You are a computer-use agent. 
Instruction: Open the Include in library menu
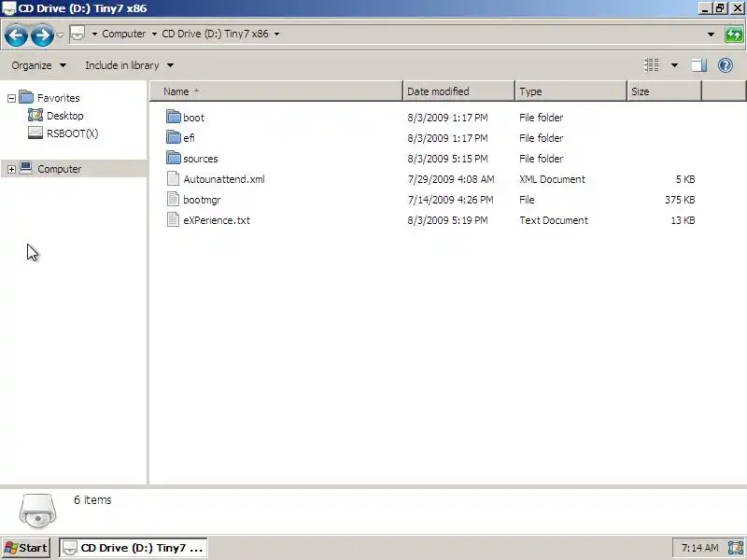pos(129,65)
